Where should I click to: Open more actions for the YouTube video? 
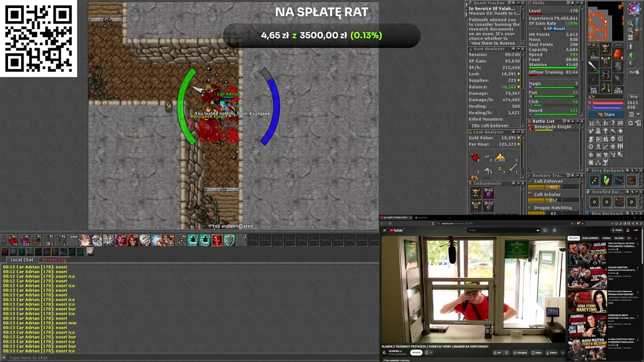click(x=562, y=352)
